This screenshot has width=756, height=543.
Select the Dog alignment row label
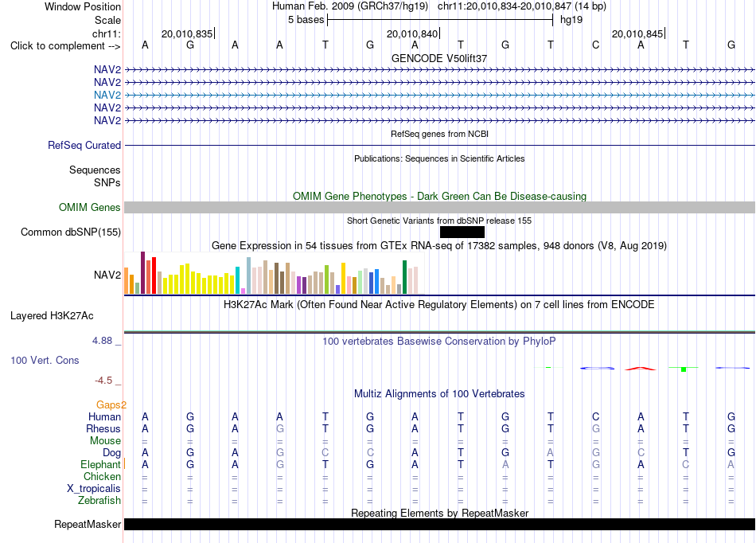pos(111,452)
